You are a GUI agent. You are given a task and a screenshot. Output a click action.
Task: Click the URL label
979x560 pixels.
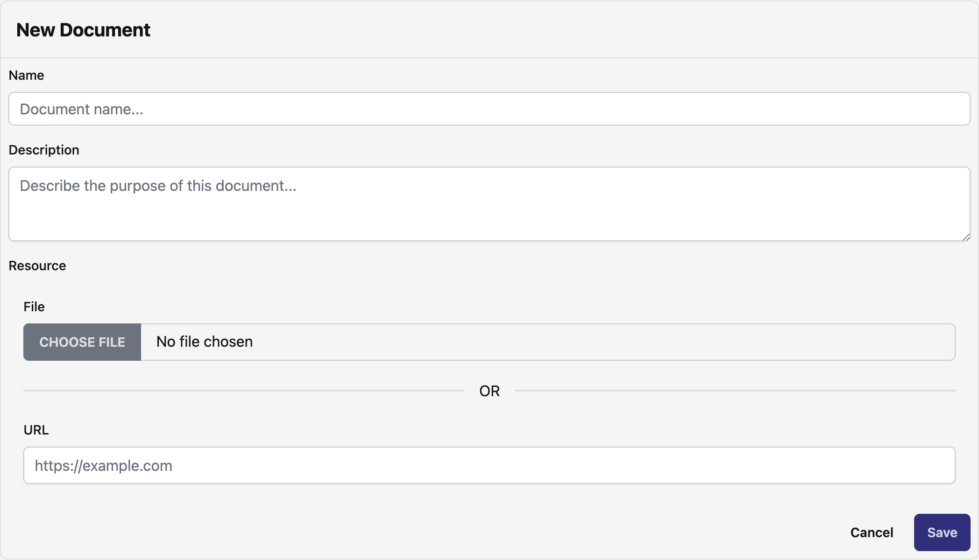pos(36,430)
